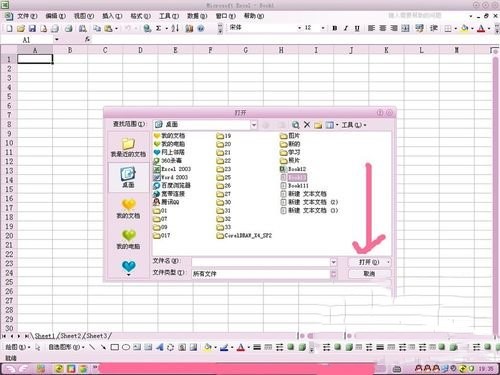The width and height of the screenshot is (500, 375).
Task: Click the 文件名 file name input field
Action: click(x=261, y=262)
